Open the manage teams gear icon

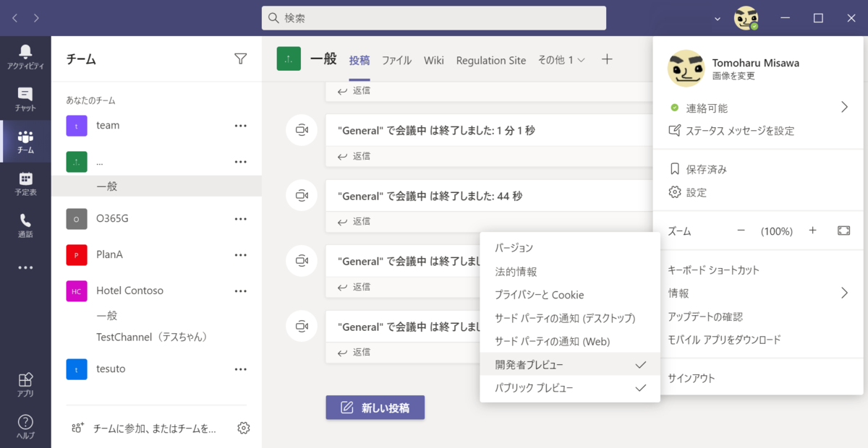244,428
